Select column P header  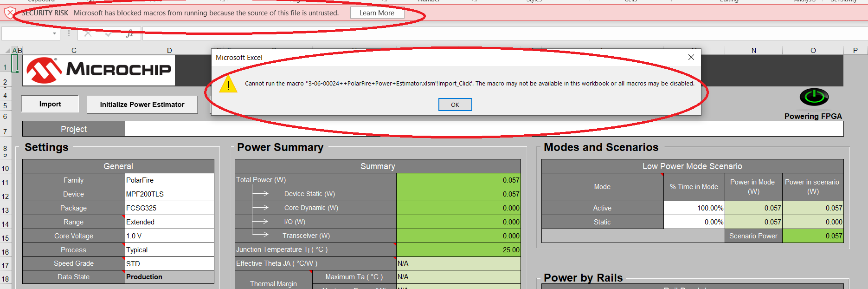point(855,50)
